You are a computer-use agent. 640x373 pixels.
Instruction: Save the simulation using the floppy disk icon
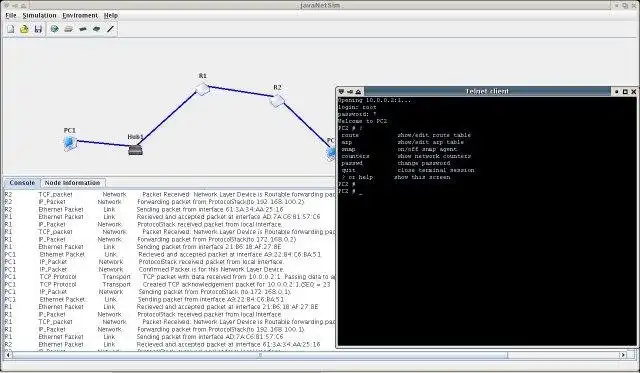pyautogui.click(x=38, y=29)
